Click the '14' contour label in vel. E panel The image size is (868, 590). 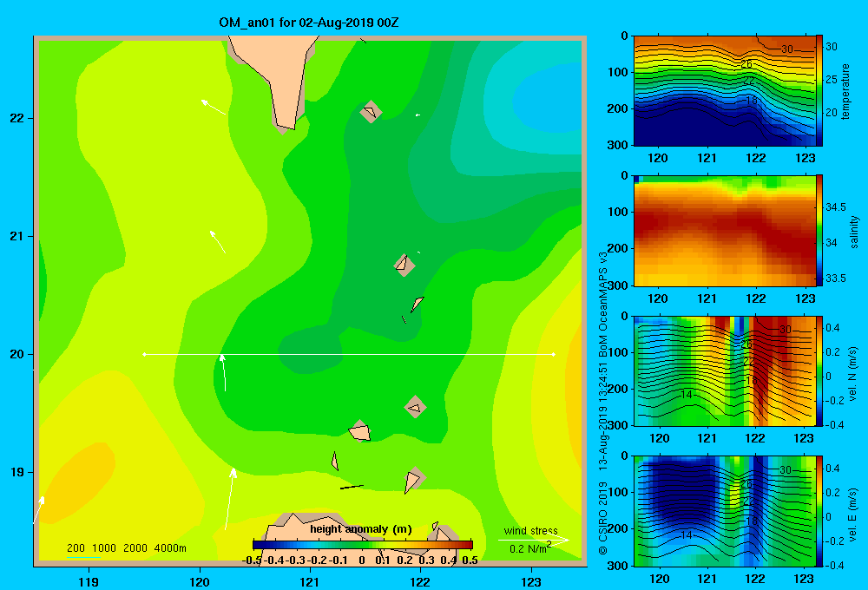pos(687,535)
